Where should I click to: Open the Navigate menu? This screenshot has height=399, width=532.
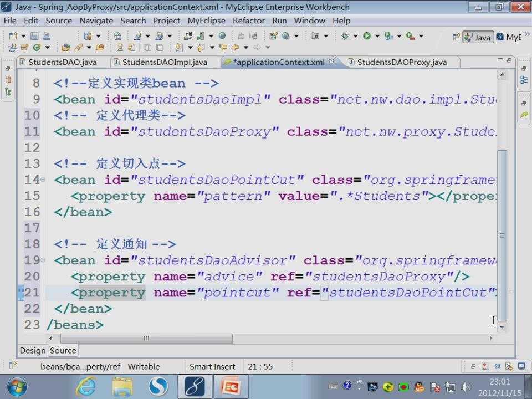point(96,21)
